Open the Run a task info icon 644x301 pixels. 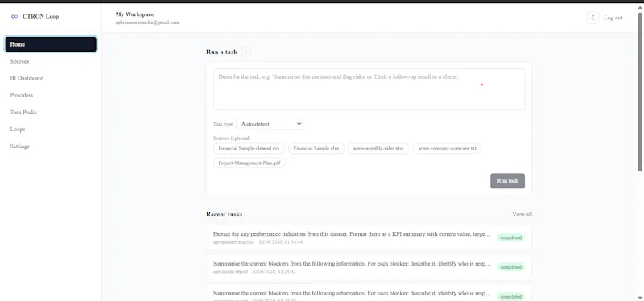point(246,52)
